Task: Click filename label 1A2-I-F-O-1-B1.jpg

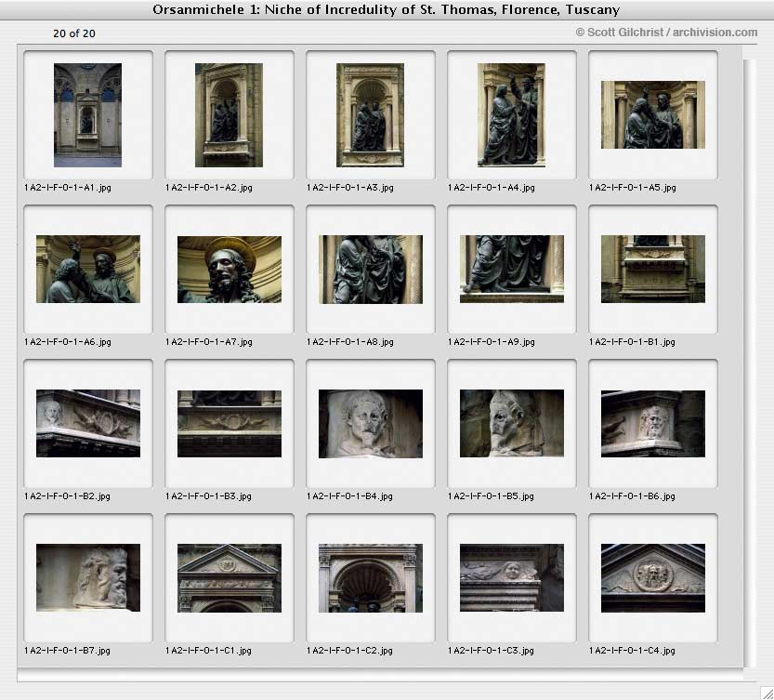Action: point(633,342)
